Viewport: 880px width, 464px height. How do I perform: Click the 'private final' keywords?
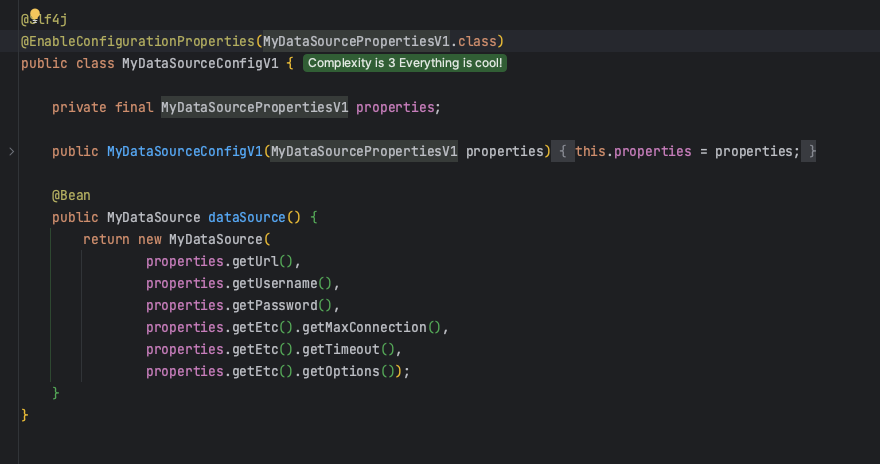pyautogui.click(x=102, y=107)
